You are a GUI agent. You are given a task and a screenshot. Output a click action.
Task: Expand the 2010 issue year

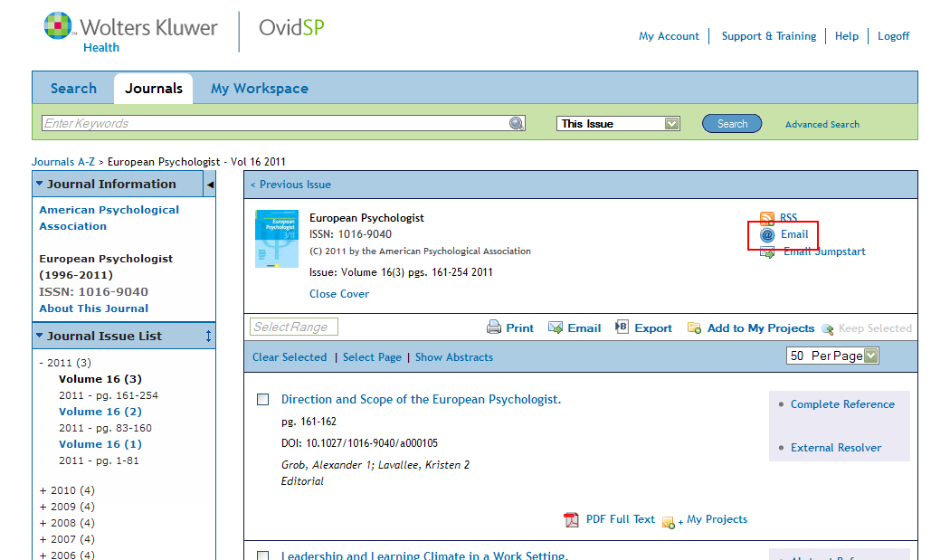[43, 490]
